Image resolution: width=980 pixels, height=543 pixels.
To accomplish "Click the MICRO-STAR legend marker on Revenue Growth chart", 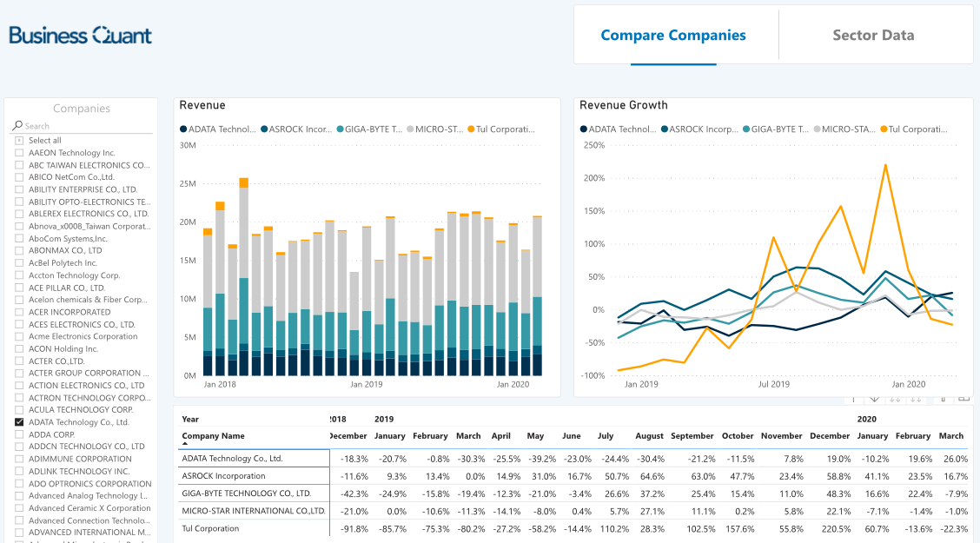I will click(817, 129).
